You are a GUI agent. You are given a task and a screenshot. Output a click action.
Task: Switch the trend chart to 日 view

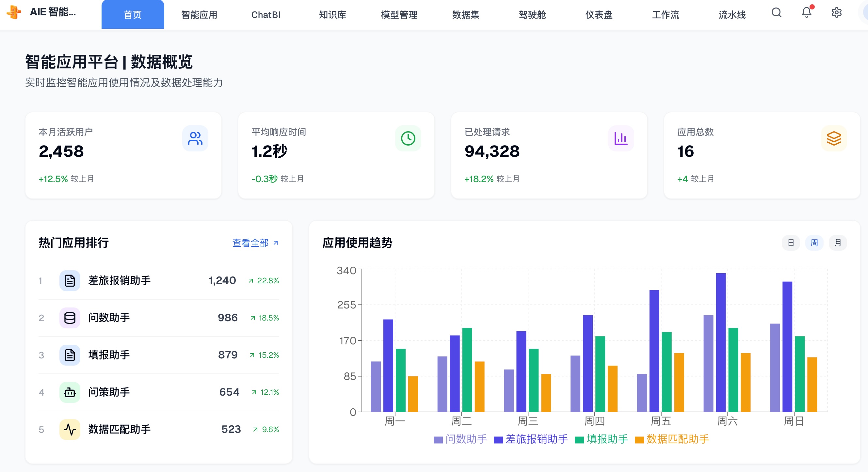click(791, 243)
